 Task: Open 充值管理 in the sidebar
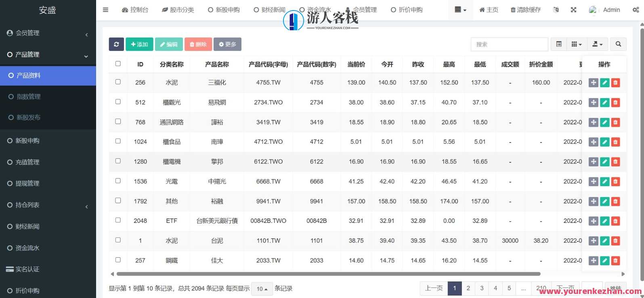click(48, 162)
